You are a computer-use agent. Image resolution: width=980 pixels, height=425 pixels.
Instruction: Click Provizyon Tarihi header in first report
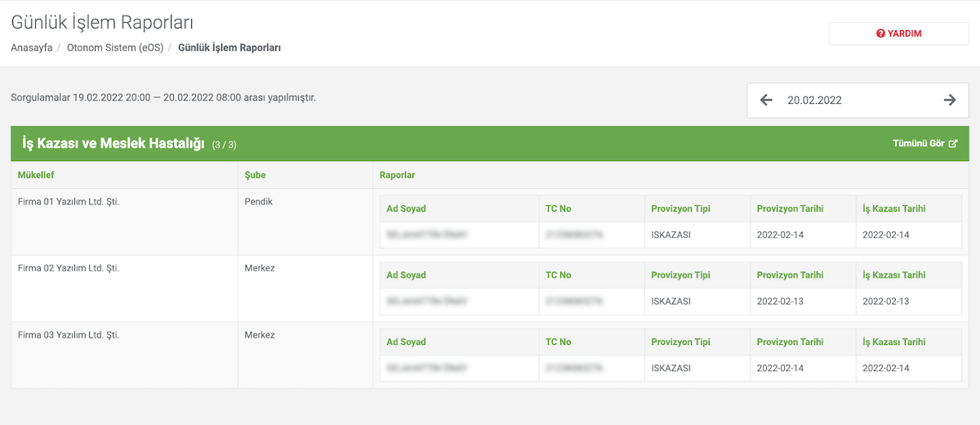point(790,208)
